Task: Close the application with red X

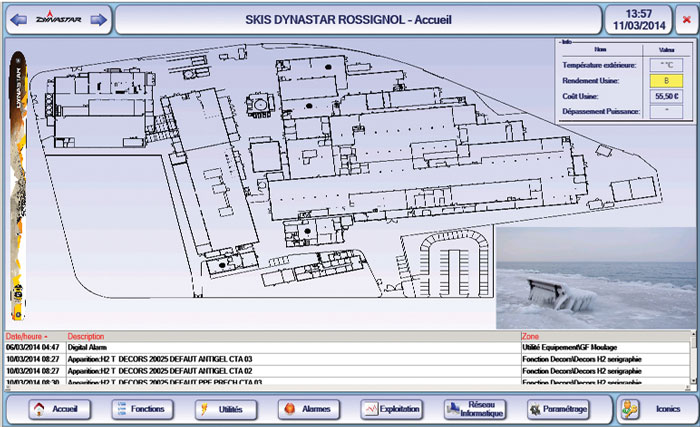Action: 687,19
